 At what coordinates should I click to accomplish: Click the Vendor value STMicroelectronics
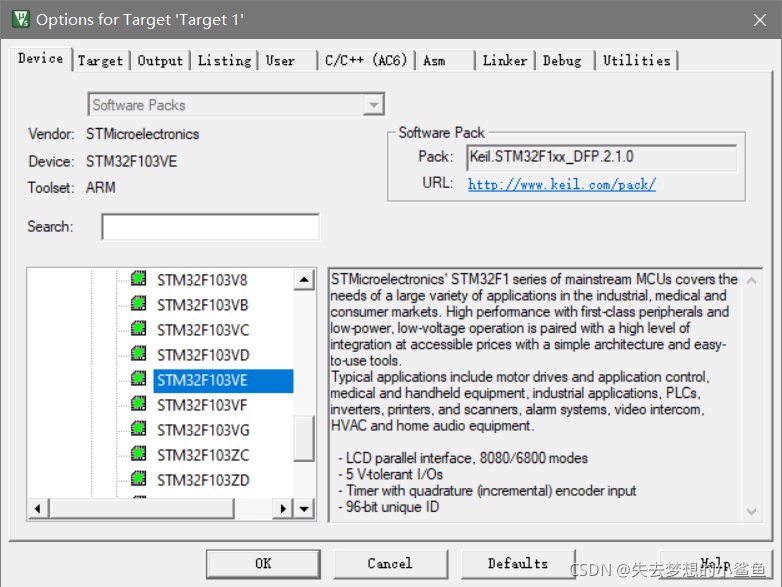(x=142, y=134)
